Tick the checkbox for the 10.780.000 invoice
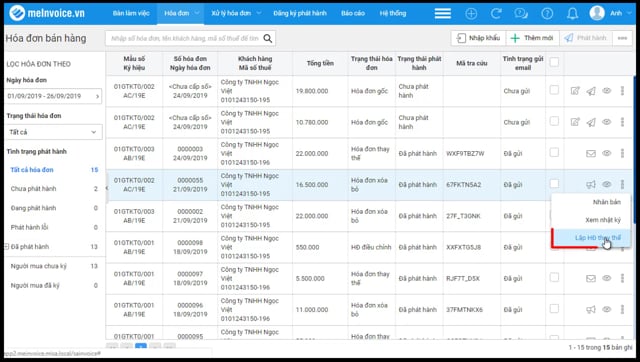The height and width of the screenshot is (362, 640). pos(554,121)
